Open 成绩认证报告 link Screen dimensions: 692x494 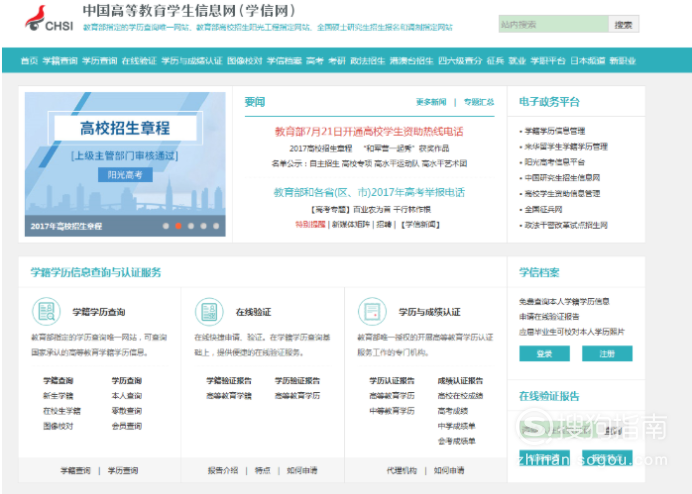coord(460,381)
